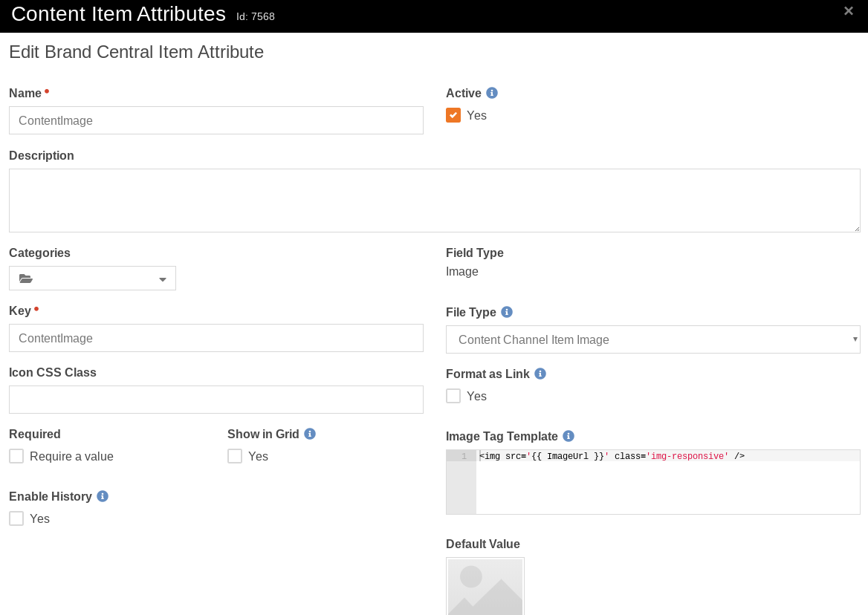868x615 pixels.
Task: Click the 'Id: 7568' label
Action: click(256, 16)
